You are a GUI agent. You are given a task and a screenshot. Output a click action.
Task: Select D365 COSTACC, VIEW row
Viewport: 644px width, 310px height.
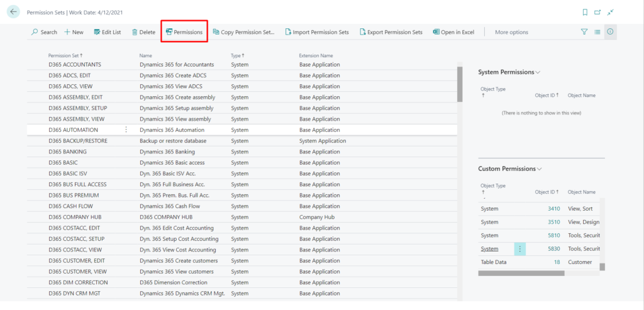pyautogui.click(x=242, y=250)
